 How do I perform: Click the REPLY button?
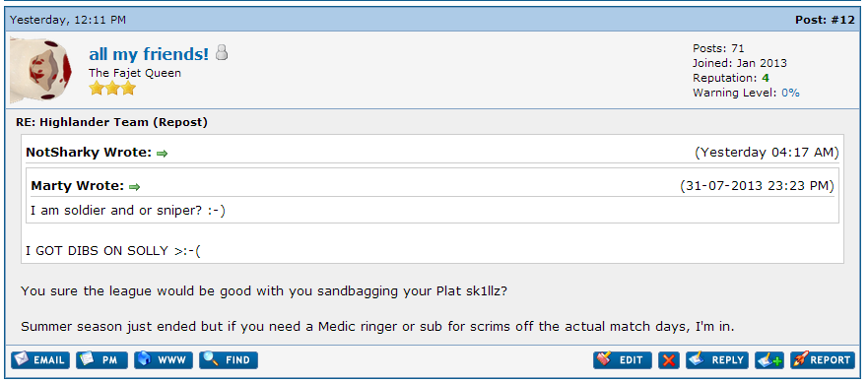click(x=717, y=360)
